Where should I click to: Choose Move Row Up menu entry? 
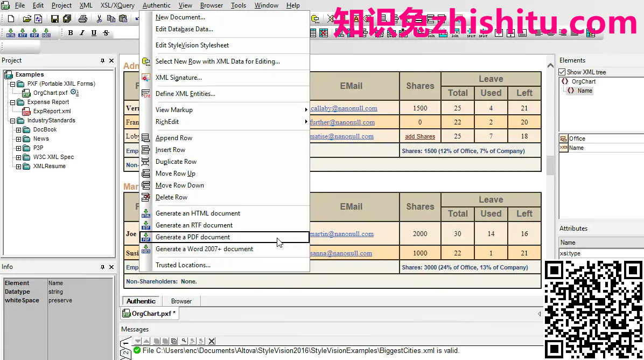click(x=224, y=174)
